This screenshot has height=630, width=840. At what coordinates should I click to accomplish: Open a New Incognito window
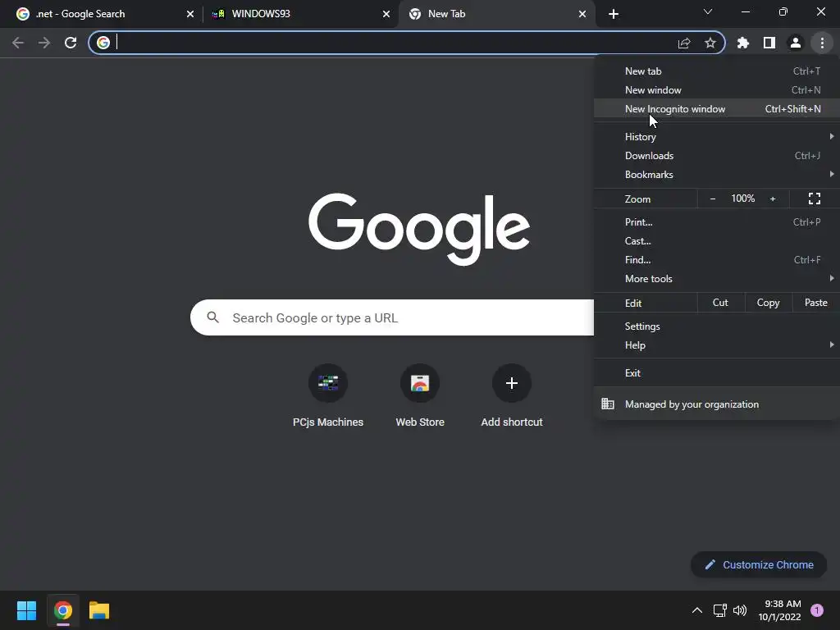[x=717, y=109]
